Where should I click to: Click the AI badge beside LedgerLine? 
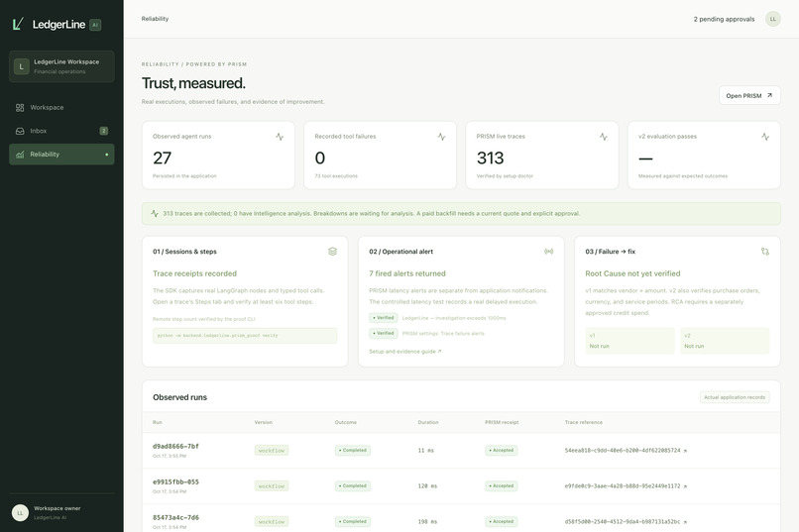[x=95, y=25]
